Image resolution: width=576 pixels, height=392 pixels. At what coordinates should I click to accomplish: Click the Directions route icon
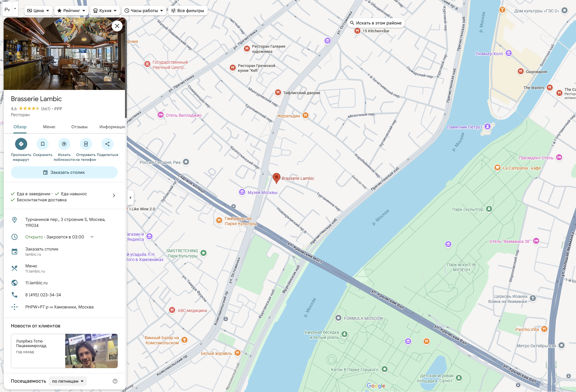pos(21,144)
